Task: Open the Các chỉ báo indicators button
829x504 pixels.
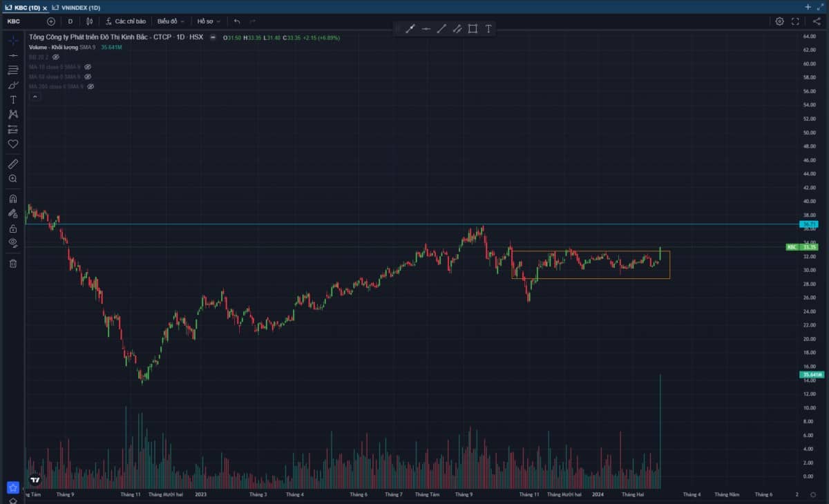Action: (126, 21)
